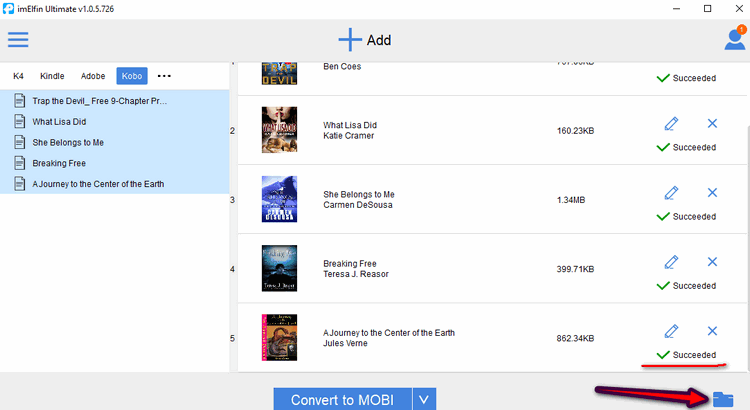The height and width of the screenshot is (410, 750).
Task: Select the Kobo tab
Action: click(132, 76)
